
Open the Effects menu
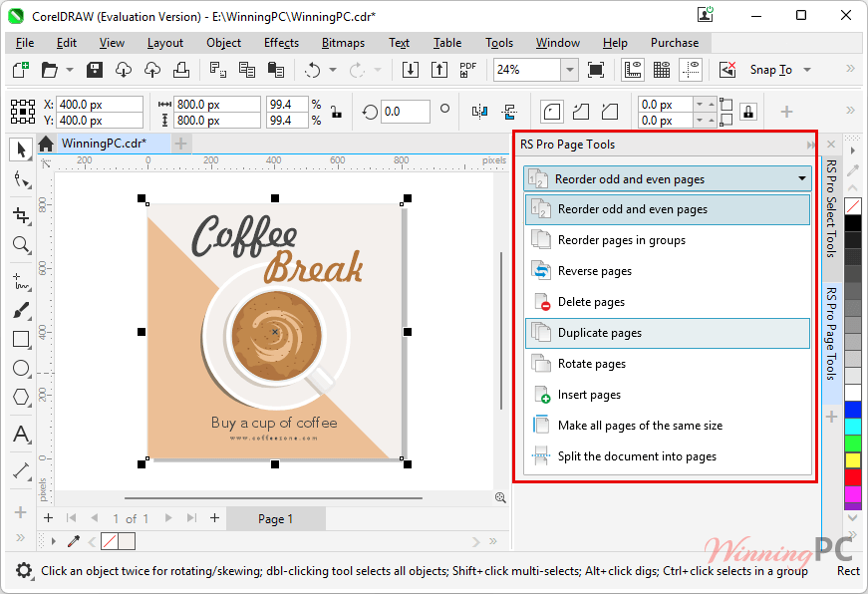[x=281, y=43]
